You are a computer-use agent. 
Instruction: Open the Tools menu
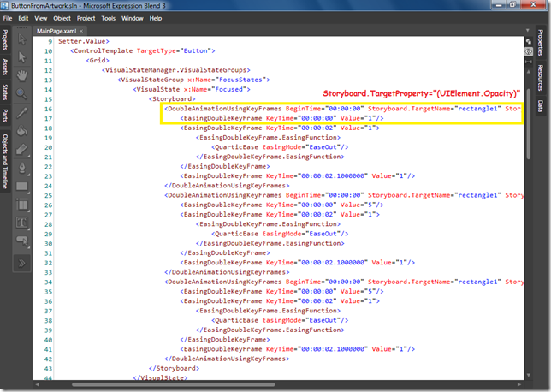[108, 18]
